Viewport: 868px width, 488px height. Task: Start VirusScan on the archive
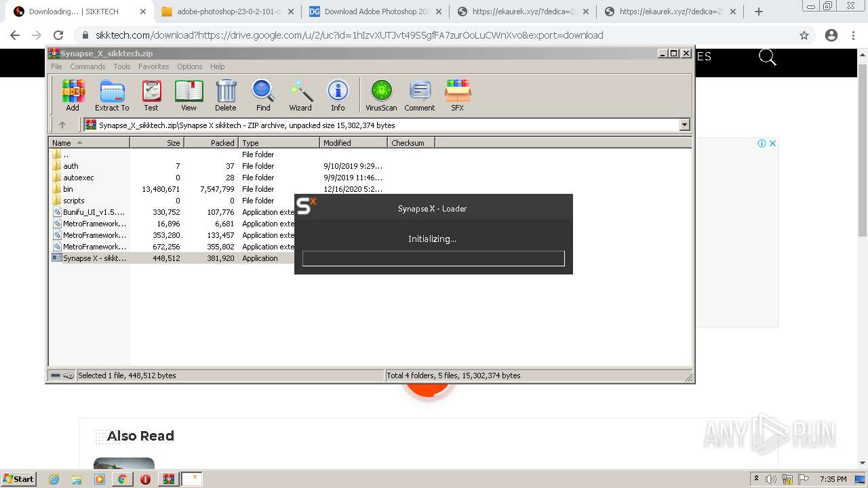click(x=381, y=95)
